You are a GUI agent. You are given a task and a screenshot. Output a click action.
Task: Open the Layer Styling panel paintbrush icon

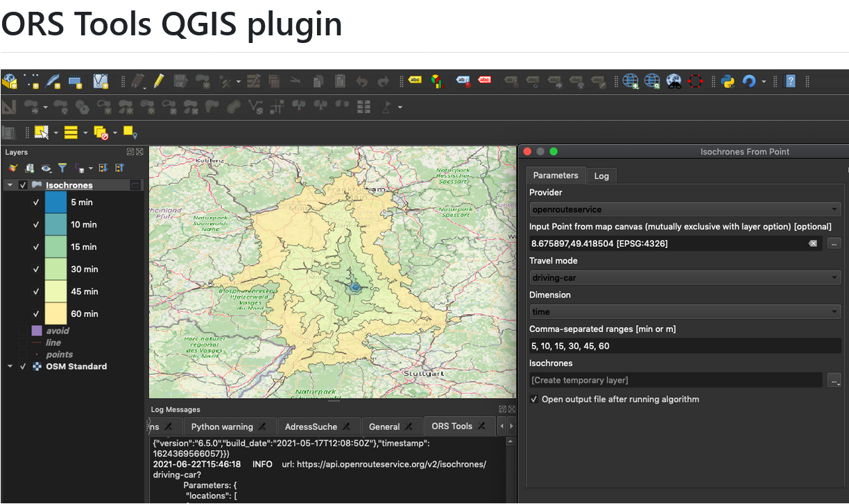pyautogui.click(x=12, y=168)
